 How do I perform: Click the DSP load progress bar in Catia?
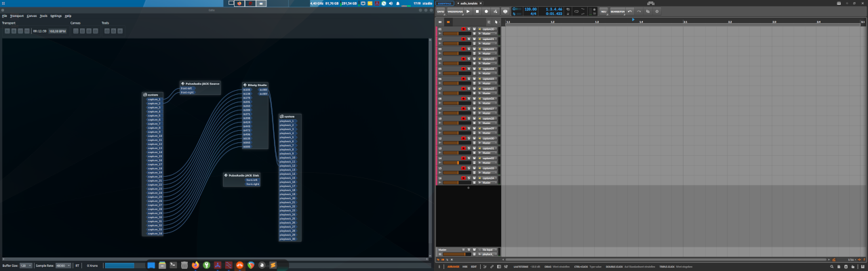(x=124, y=266)
